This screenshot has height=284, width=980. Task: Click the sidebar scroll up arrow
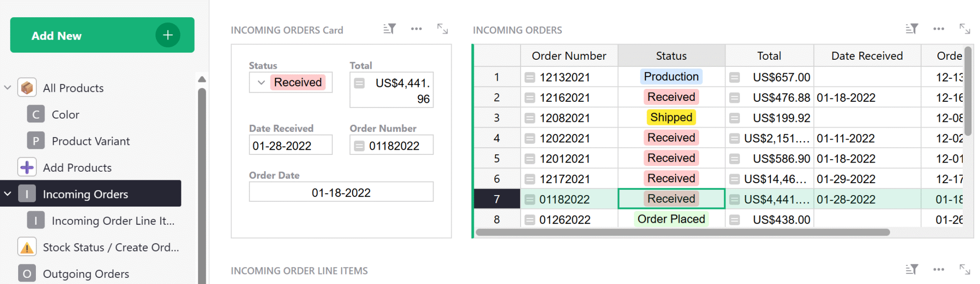pyautogui.click(x=202, y=79)
